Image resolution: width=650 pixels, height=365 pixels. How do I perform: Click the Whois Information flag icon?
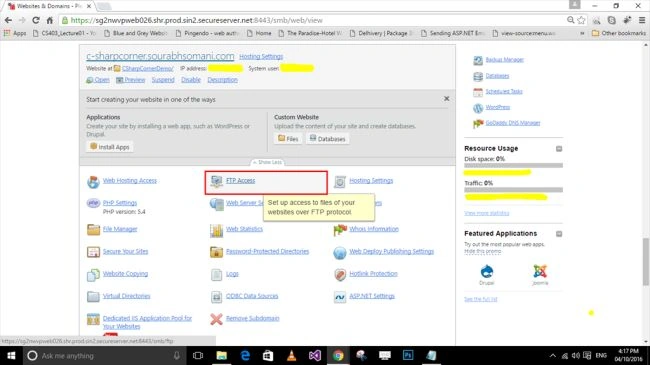coord(340,229)
